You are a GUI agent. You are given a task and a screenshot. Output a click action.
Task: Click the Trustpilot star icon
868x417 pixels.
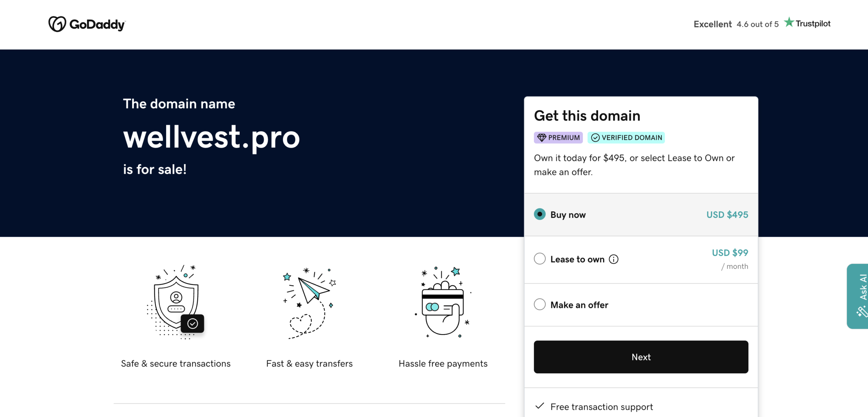coord(789,22)
